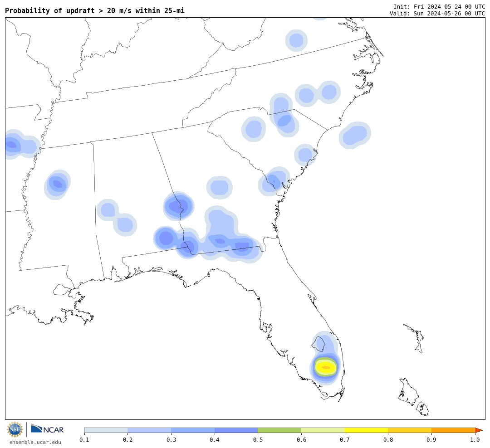490x448 pixels.
Task: Click the 0.6–0.7 pale yellow-green colorbar segment
Action: coord(323,430)
